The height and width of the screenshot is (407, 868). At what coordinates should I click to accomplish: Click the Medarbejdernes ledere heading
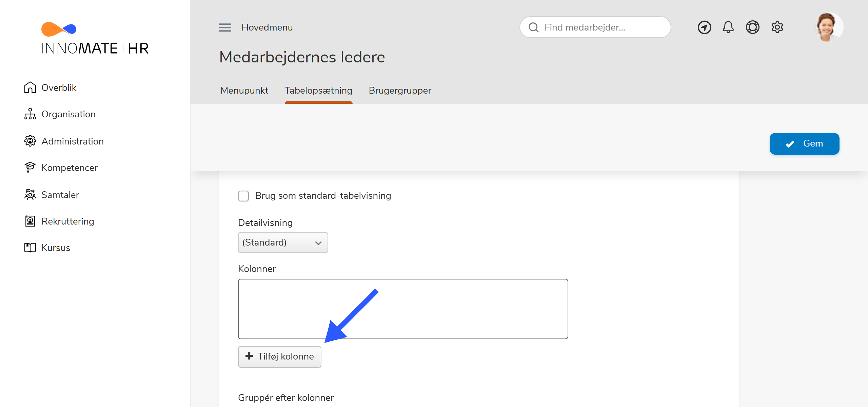point(302,57)
